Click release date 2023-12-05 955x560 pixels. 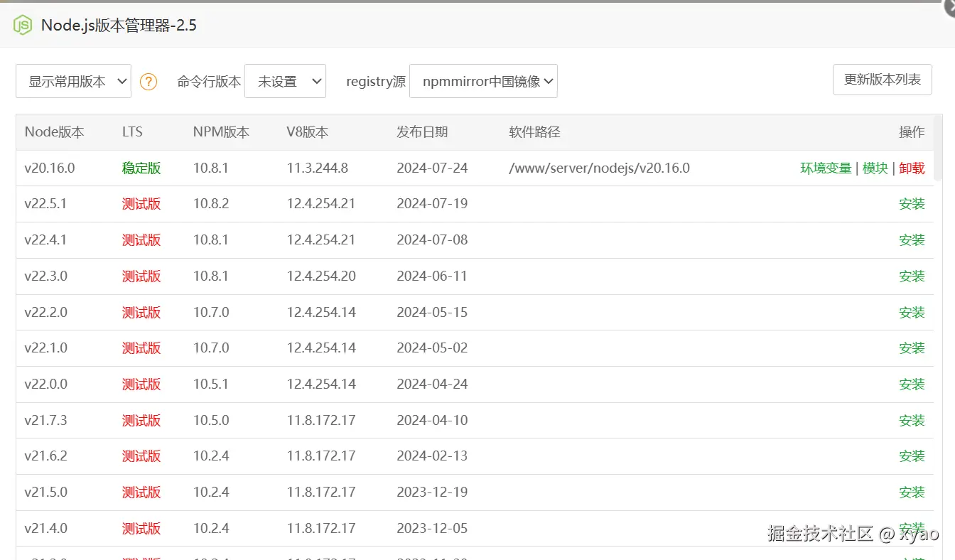click(x=432, y=529)
